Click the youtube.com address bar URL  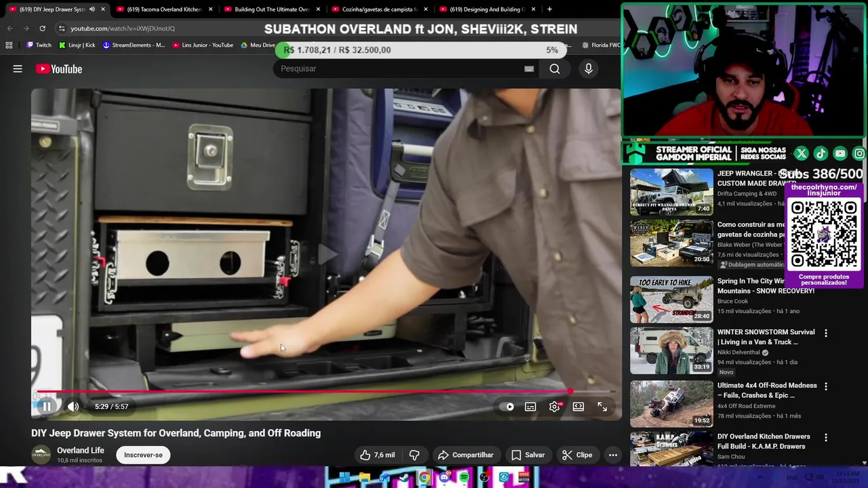pyautogui.click(x=123, y=28)
